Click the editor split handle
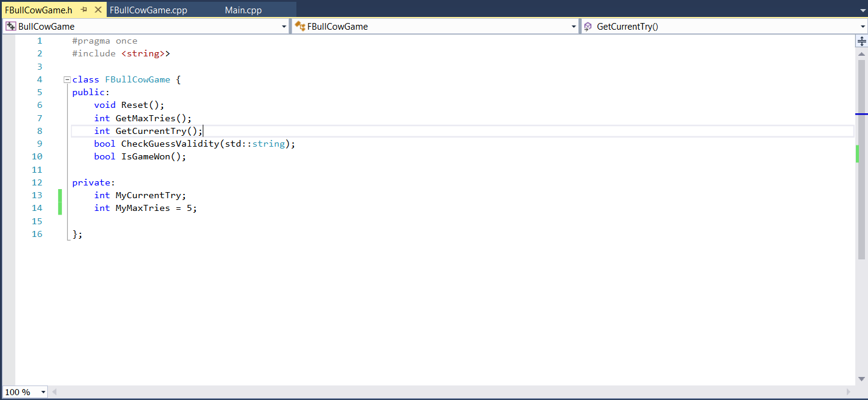This screenshot has height=400, width=868. pos(861,41)
